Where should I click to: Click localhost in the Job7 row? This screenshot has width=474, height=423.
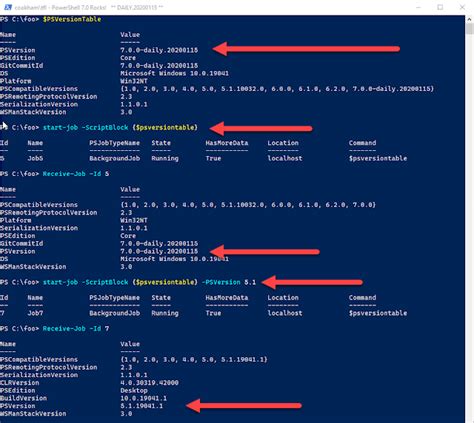(285, 313)
